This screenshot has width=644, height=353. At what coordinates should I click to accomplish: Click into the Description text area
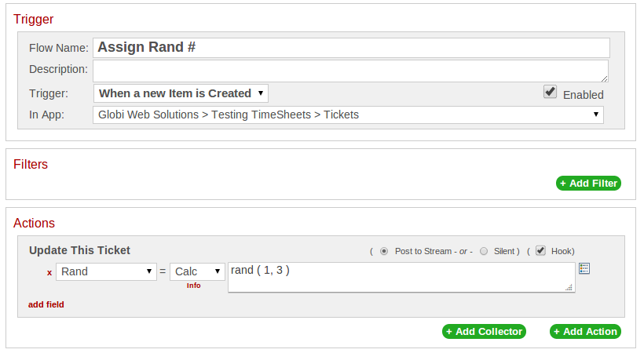[x=350, y=71]
